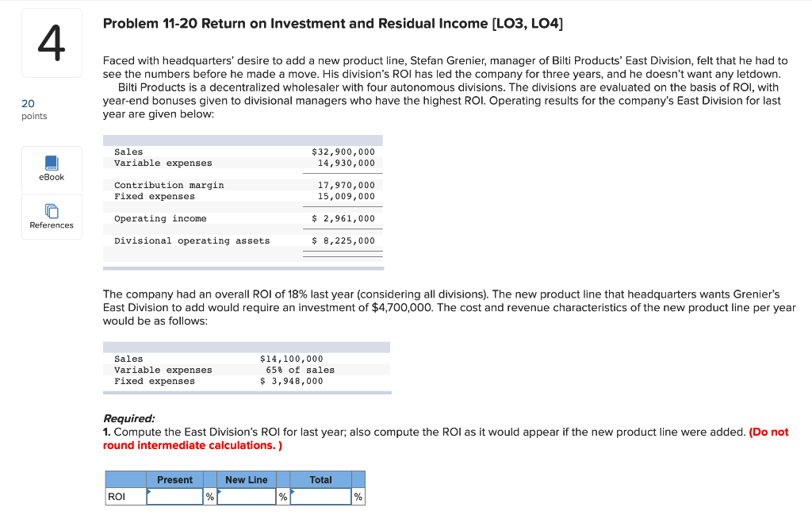Image resolution: width=812 pixels, height=519 pixels.
Task: Open the eBook resource
Action: 51,169
